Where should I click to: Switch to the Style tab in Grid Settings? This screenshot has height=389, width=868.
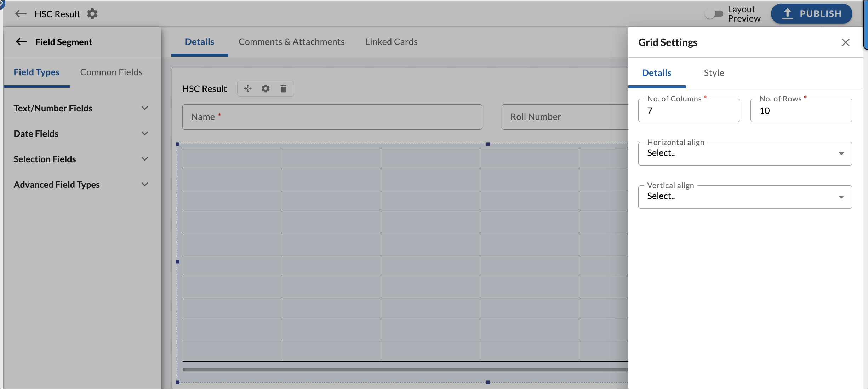[x=714, y=73]
